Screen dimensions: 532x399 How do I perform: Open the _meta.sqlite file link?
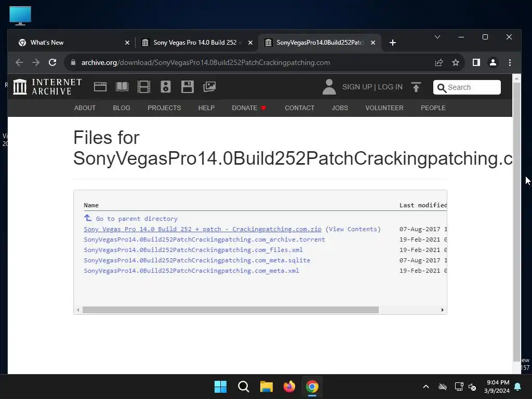(197, 260)
